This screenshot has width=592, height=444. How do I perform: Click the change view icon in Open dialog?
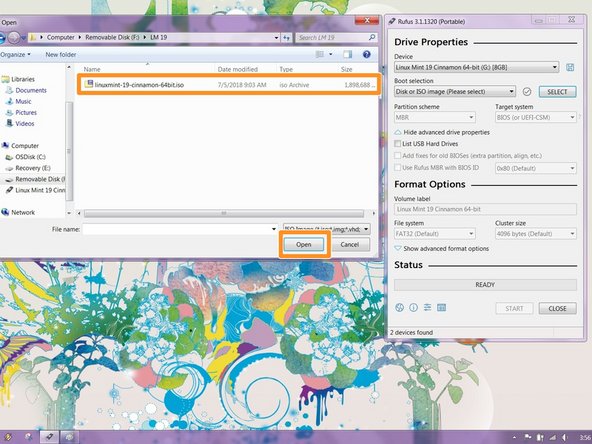pyautogui.click(x=319, y=54)
